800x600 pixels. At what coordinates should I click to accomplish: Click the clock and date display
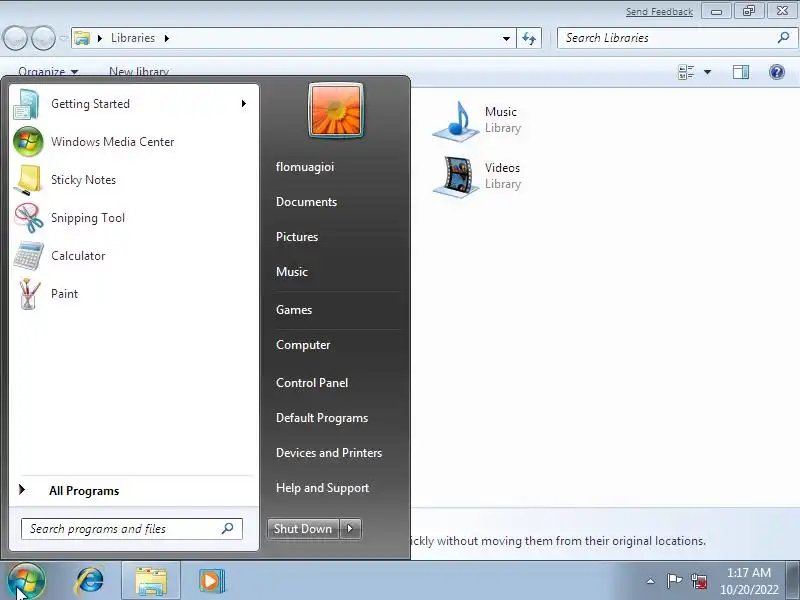[749, 581]
